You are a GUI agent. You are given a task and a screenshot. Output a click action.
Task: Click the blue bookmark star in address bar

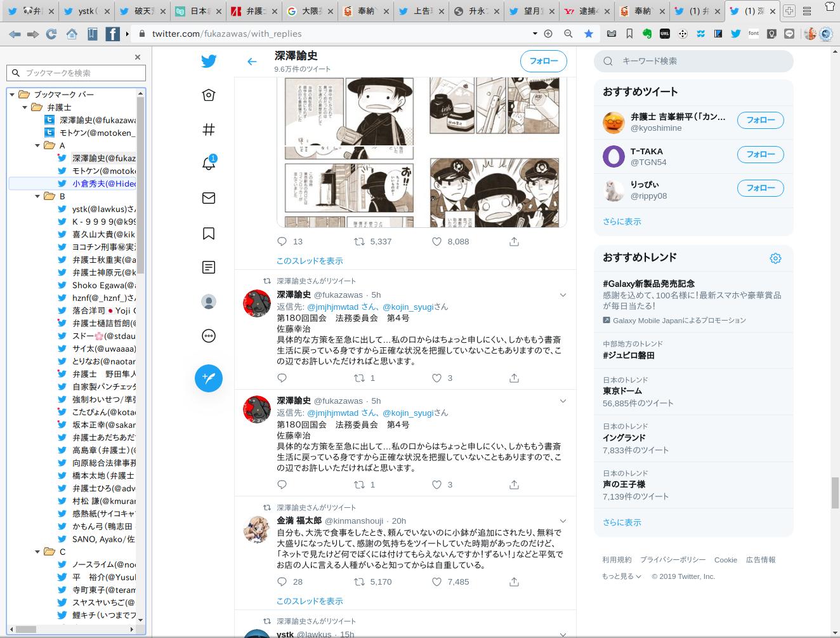pyautogui.click(x=589, y=34)
